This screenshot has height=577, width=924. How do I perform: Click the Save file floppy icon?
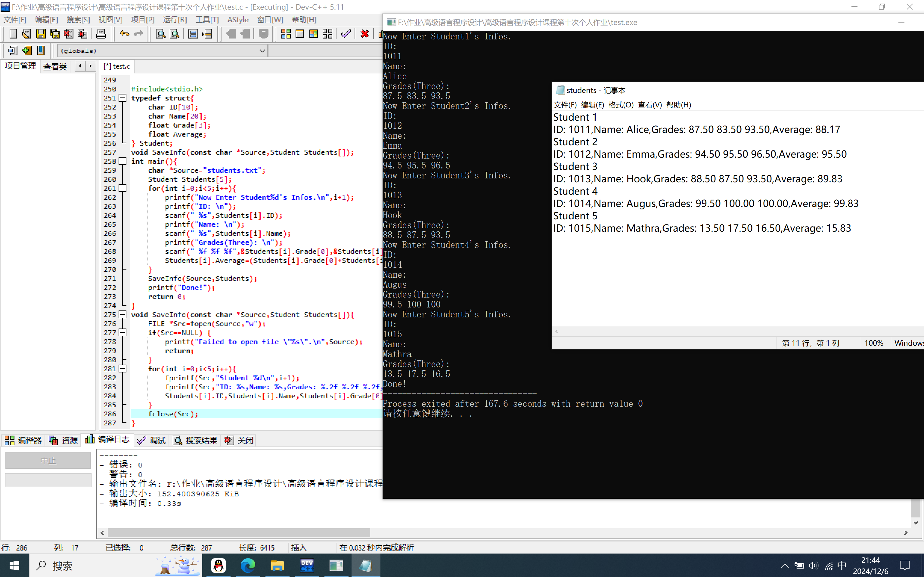tap(40, 34)
